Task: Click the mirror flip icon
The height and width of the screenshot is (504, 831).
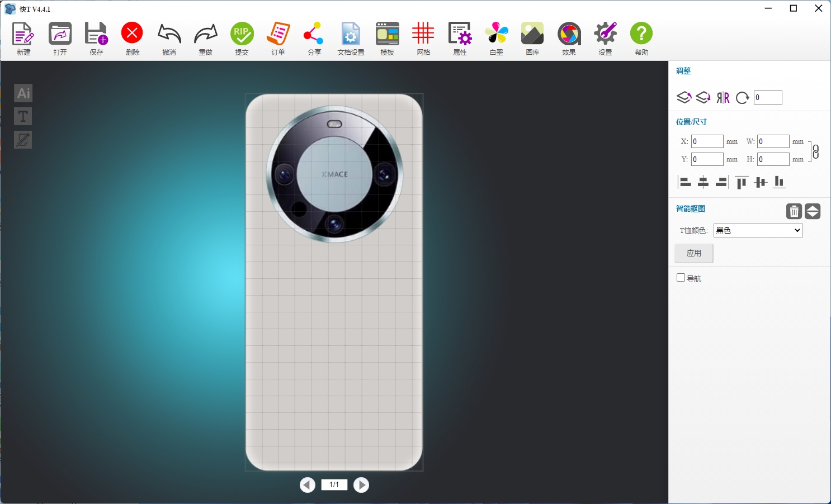Action: click(x=723, y=98)
